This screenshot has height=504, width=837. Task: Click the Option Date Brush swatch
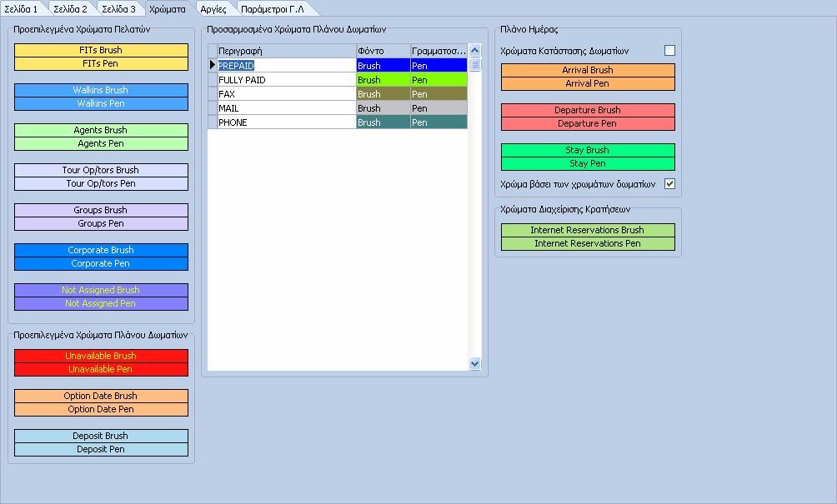click(101, 396)
